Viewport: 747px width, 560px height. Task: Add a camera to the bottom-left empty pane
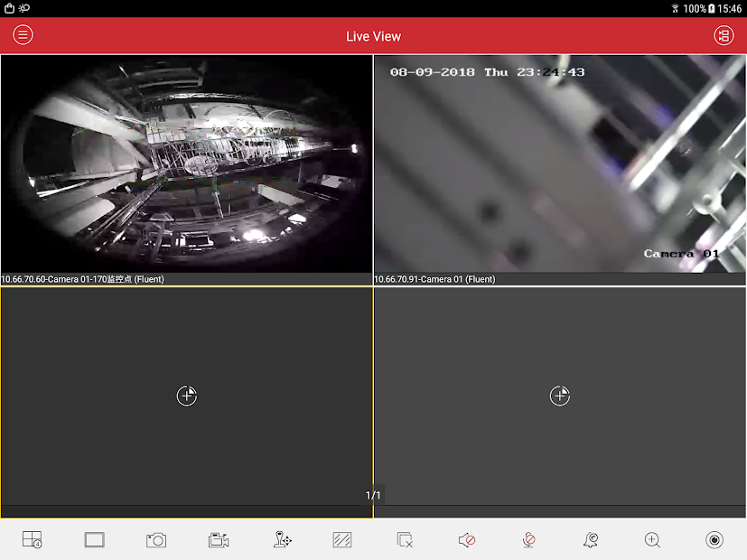pyautogui.click(x=186, y=396)
